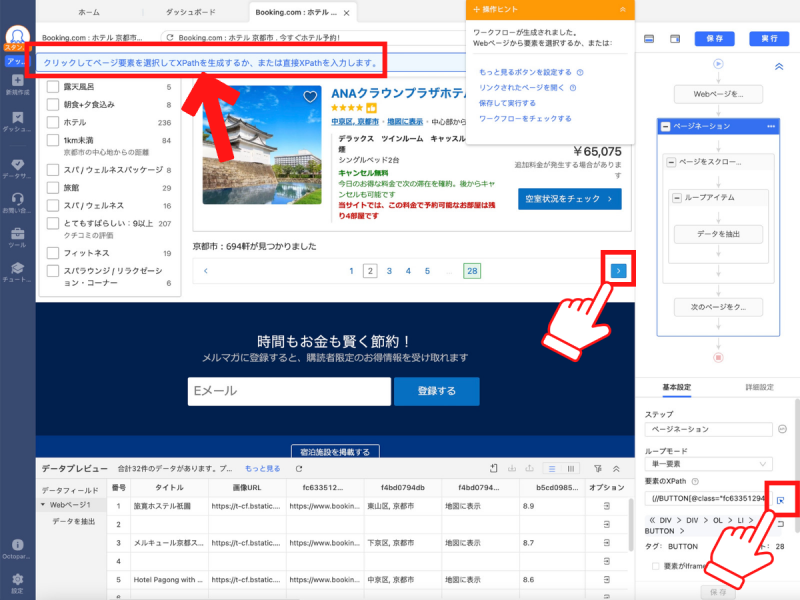800x600 pixels.
Task: Switch to the ダッシュボード tab
Action: [x=190, y=12]
